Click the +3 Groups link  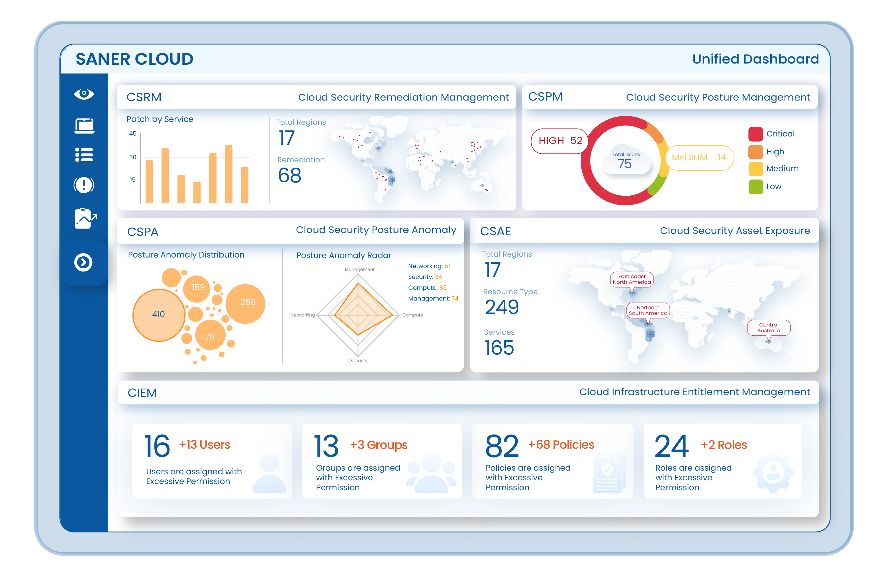click(379, 445)
